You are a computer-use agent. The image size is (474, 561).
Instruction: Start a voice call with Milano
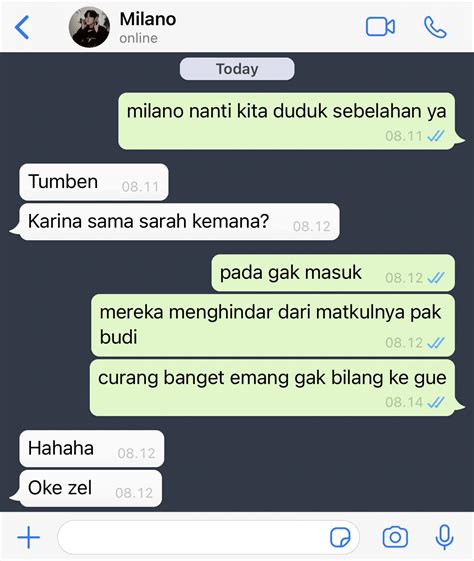(435, 27)
